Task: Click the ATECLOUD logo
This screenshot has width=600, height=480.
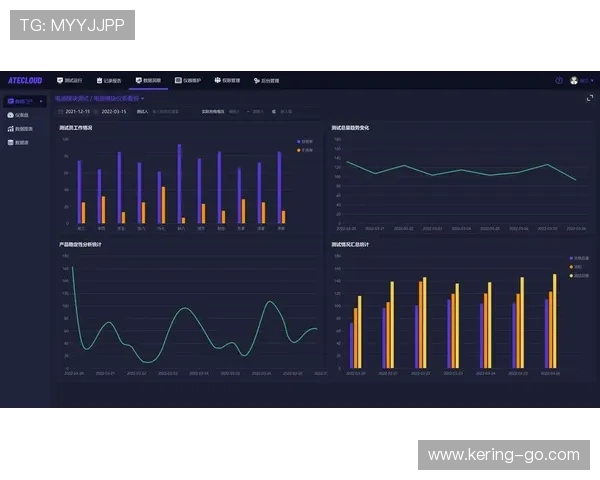Action: [25, 80]
